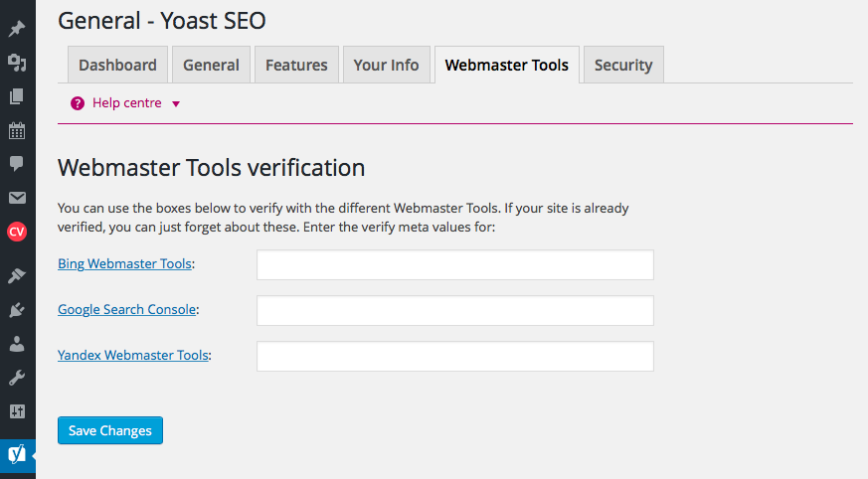Open the Comments speech bubble icon
The height and width of the screenshot is (479, 868).
17,163
